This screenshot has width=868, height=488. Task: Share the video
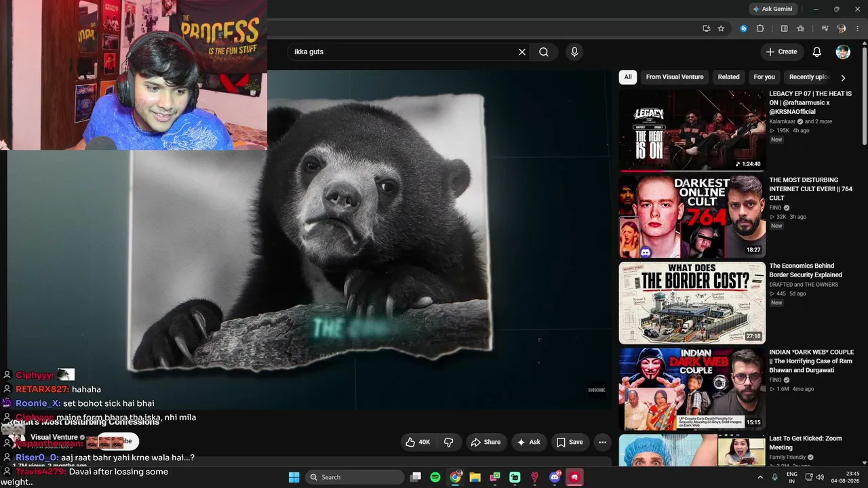click(x=486, y=442)
